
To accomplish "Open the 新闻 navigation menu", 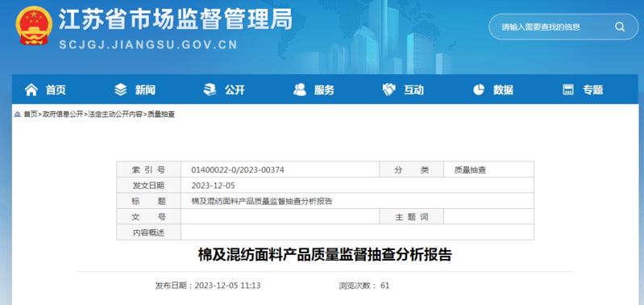I will (x=145, y=90).
